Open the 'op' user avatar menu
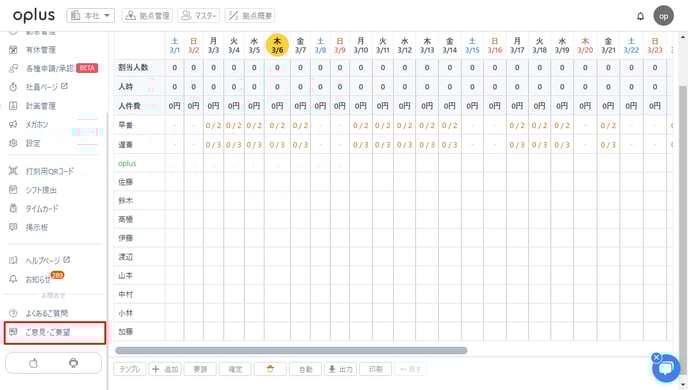Screen dimensions: 688x390 point(663,16)
